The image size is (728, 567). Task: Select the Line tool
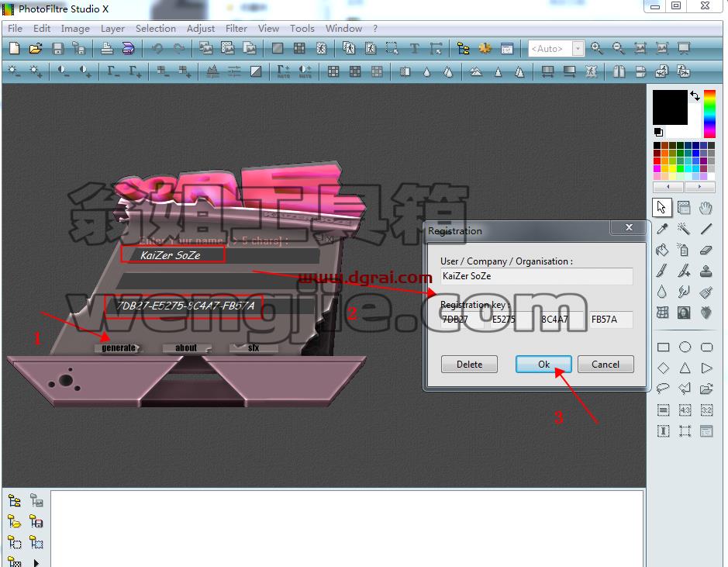coord(706,229)
